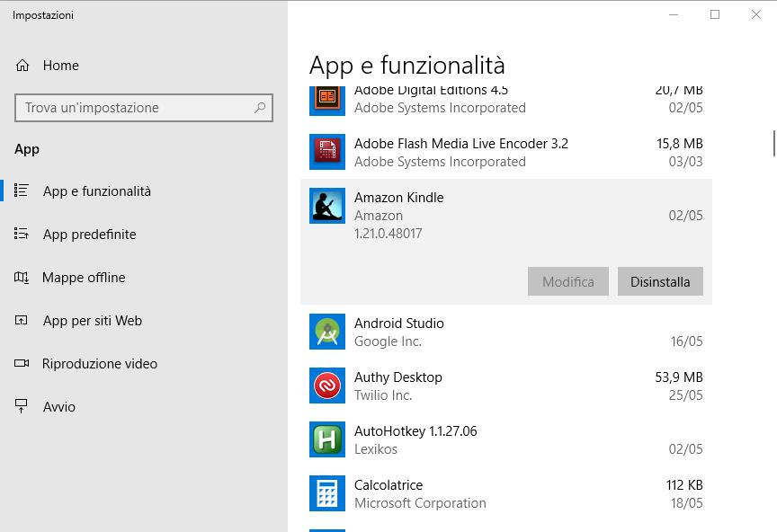The width and height of the screenshot is (777, 532).
Task: Click the App category heading in sidebar
Action: [x=27, y=149]
